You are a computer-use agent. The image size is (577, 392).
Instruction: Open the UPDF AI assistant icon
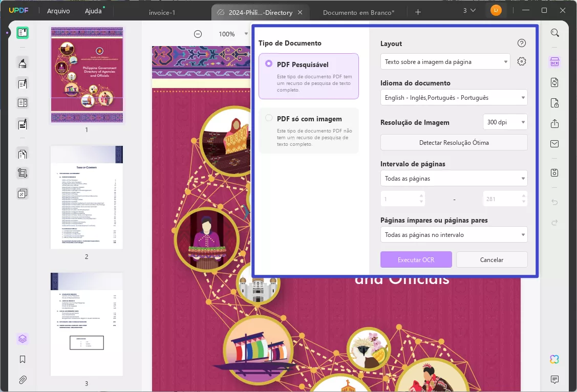[554, 359]
